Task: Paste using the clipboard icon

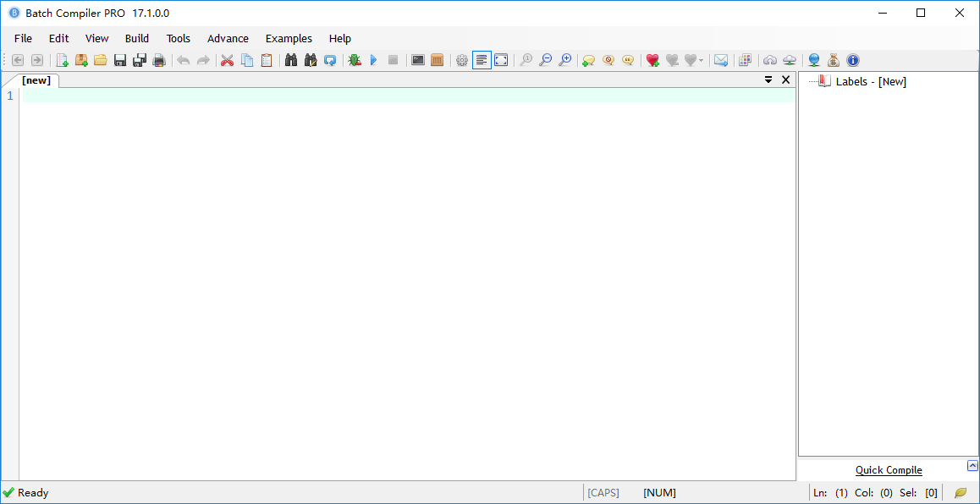Action: point(267,61)
